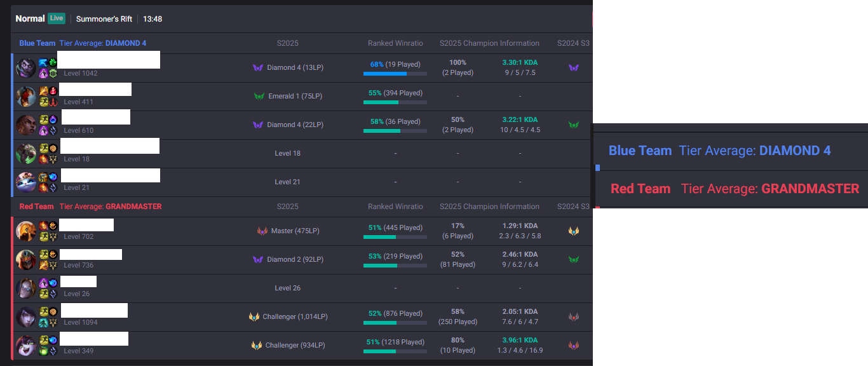Click the champion portrait beside Level 411

coord(27,97)
